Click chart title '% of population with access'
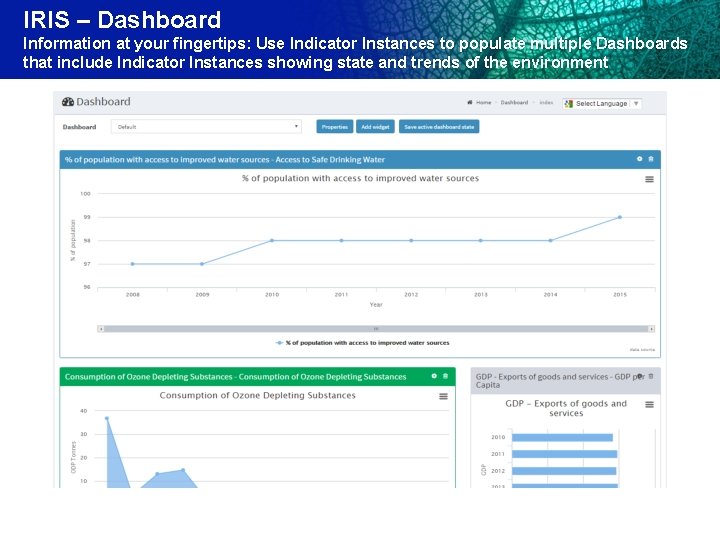Viewport: 720px width, 540px height. (x=360, y=178)
